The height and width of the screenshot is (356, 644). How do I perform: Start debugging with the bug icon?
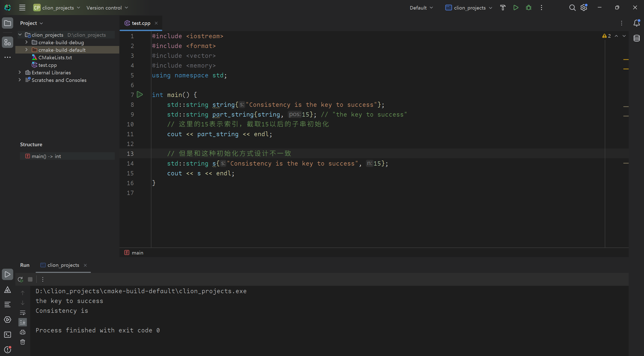[x=528, y=8]
